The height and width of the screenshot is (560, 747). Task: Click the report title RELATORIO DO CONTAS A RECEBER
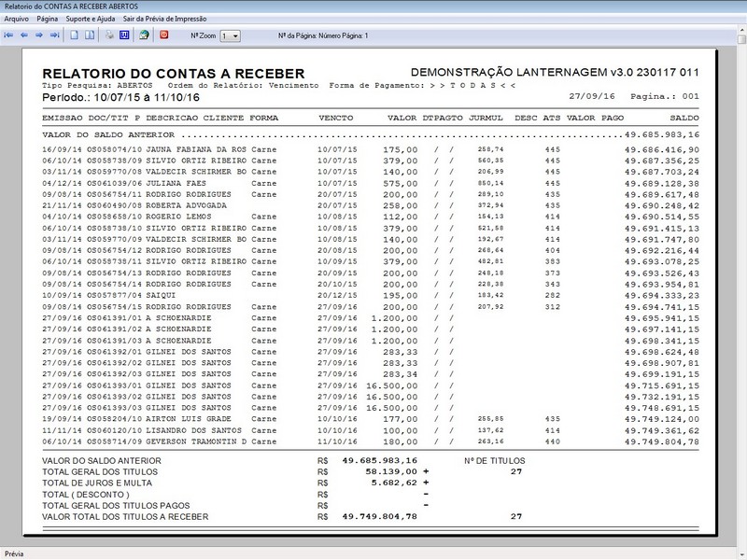coord(174,74)
